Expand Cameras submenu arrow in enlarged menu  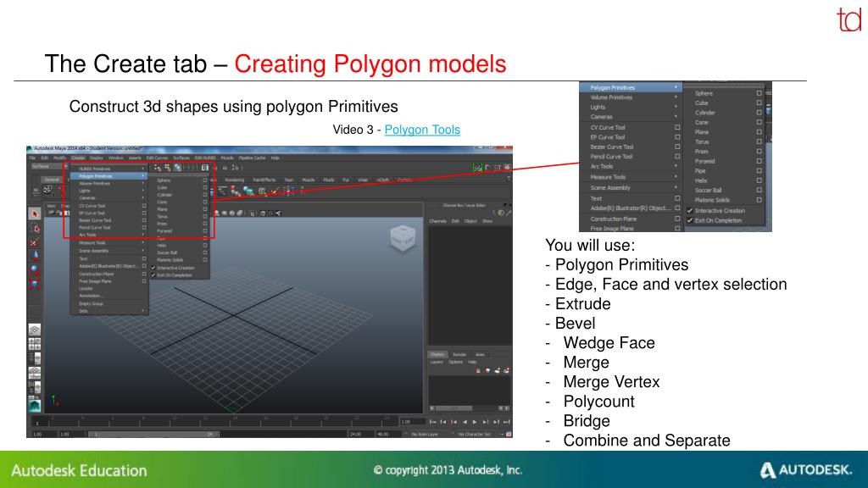tap(676, 117)
